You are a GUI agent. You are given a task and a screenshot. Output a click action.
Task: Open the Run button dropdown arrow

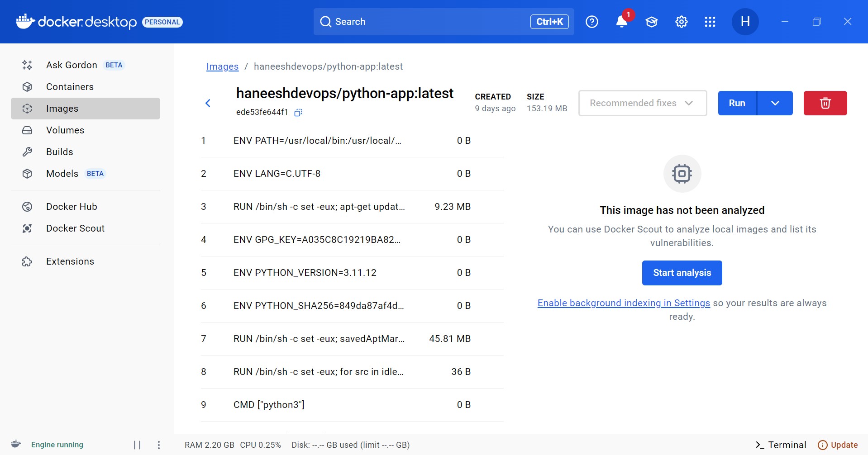coord(775,103)
